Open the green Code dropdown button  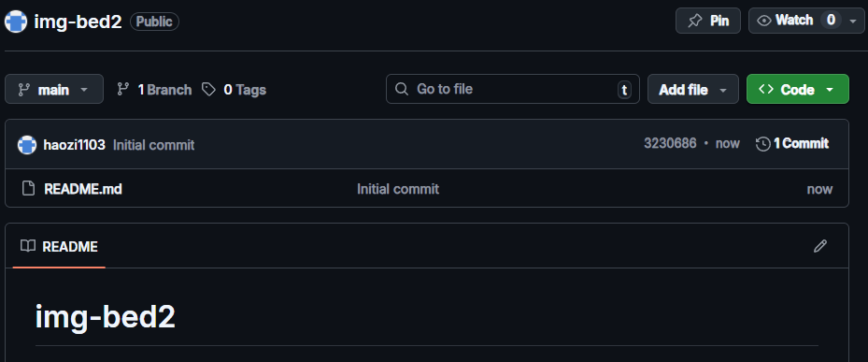[x=798, y=89]
